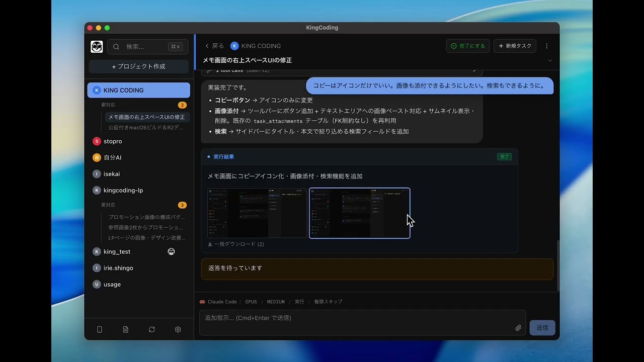Viewport: 644px width, 362px height.
Task: Open the three-dot overflow menu top right
Action: click(x=547, y=46)
